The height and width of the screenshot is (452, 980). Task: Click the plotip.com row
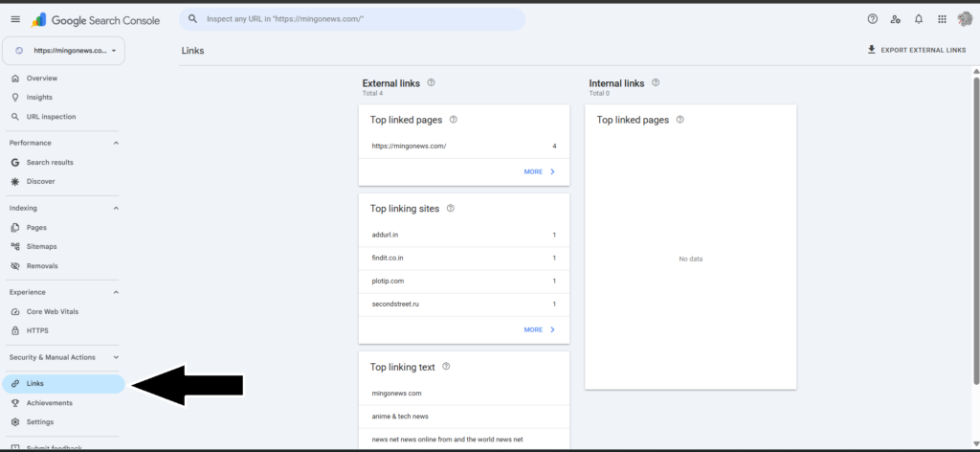click(464, 282)
